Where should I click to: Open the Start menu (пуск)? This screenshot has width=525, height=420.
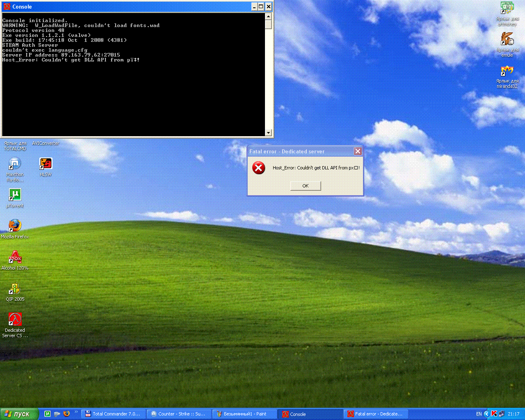coord(19,414)
